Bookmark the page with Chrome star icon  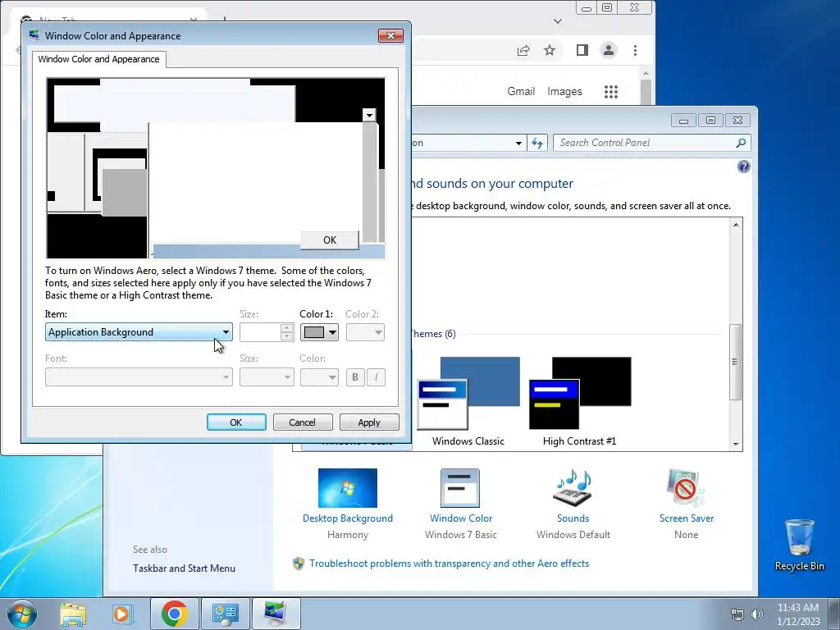click(x=550, y=50)
